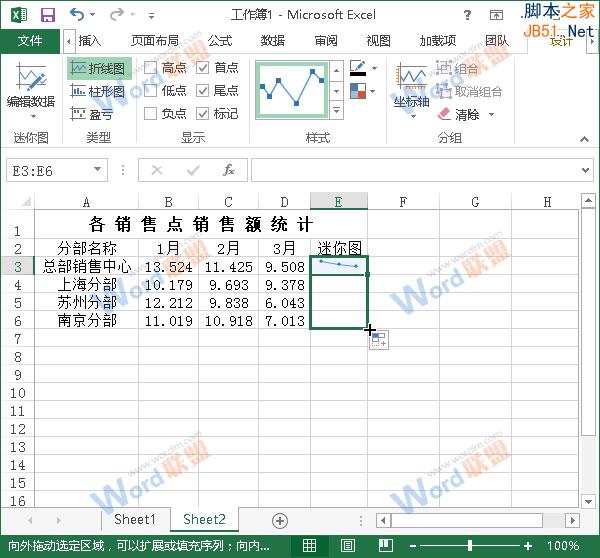
Task: Click the formula bar input field
Action: 416,170
